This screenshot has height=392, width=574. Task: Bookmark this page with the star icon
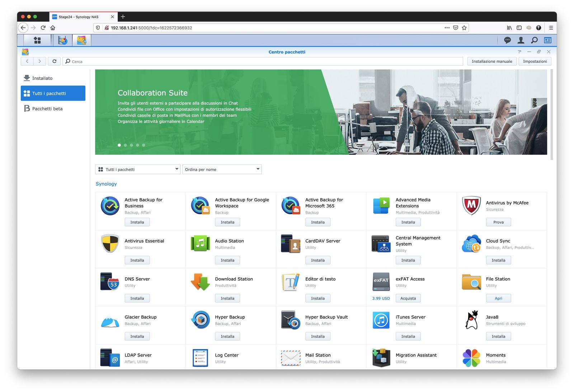(x=464, y=28)
